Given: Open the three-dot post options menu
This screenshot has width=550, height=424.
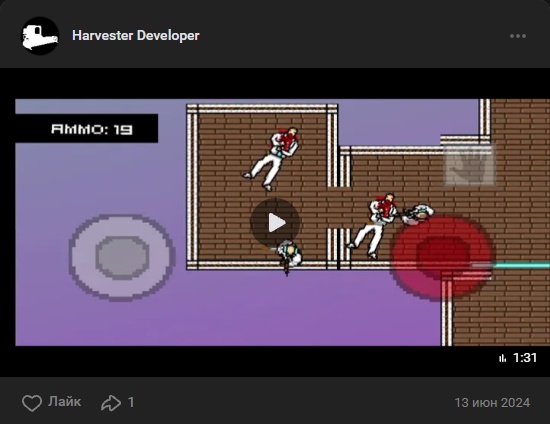Looking at the screenshot, I should point(518,36).
